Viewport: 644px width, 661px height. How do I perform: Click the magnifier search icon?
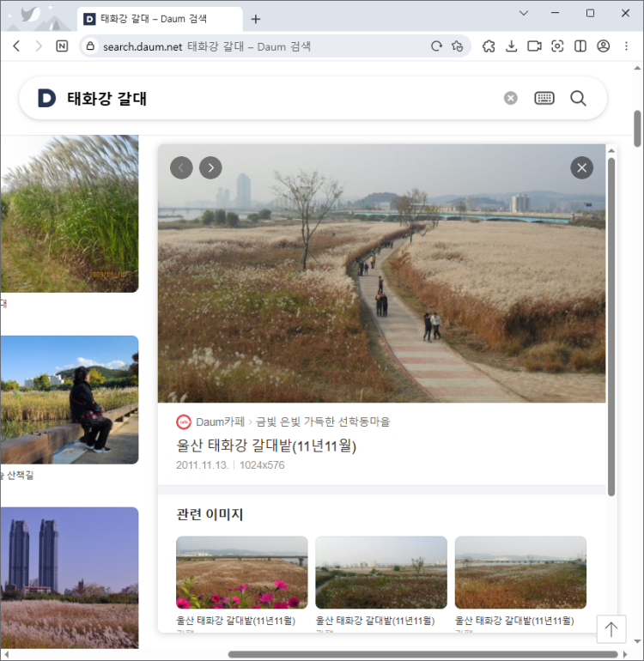pos(578,99)
